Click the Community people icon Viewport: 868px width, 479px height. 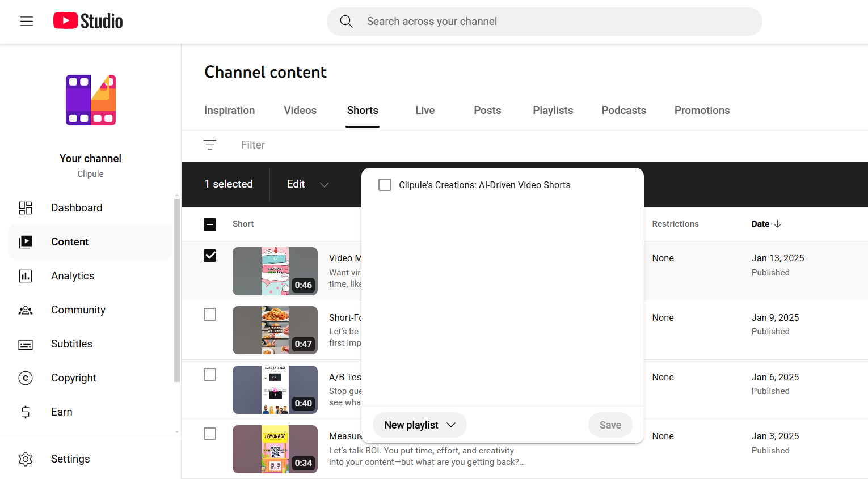(26, 310)
